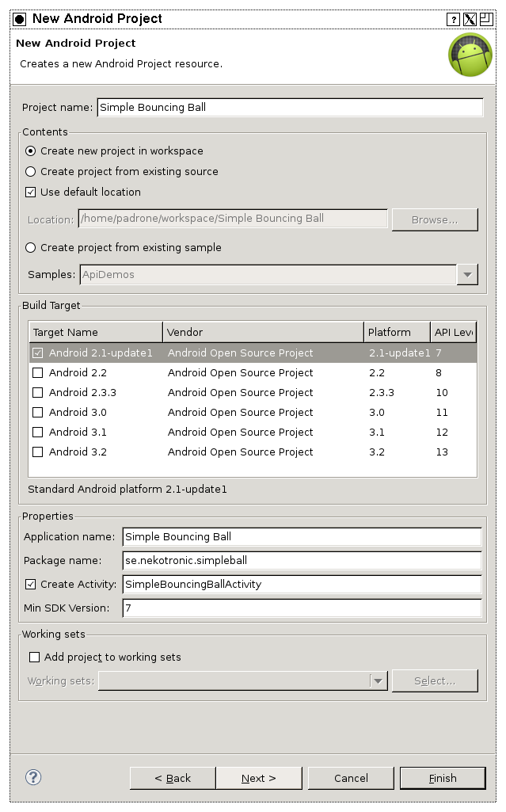Click platform value 3.2

coord(377,452)
